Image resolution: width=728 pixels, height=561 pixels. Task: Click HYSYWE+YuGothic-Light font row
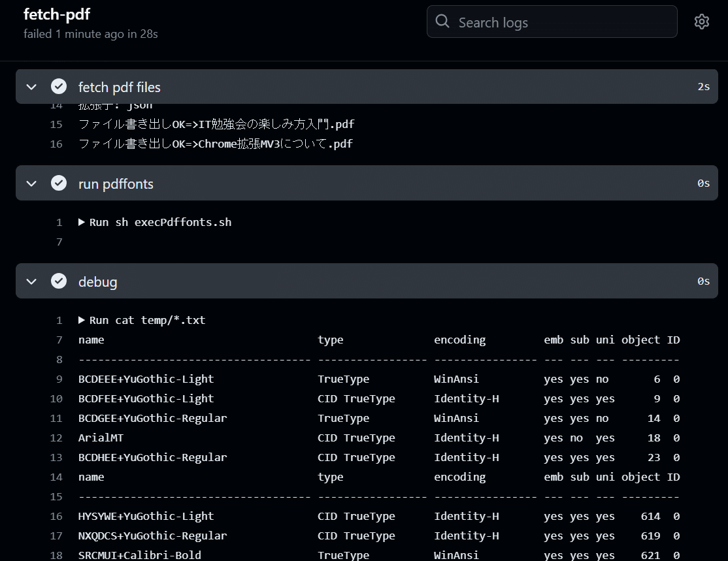pos(379,517)
